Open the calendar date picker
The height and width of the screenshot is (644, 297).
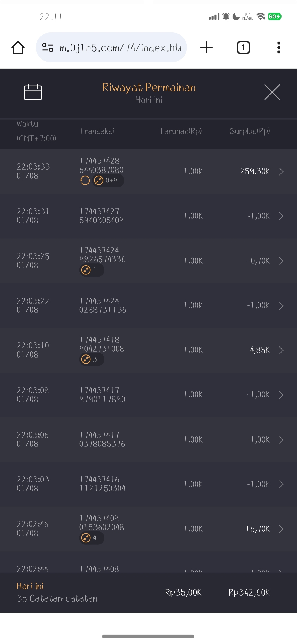[33, 92]
